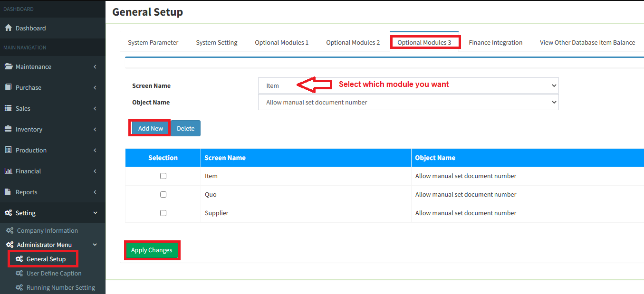This screenshot has width=644, height=294.
Task: Click the green Apply Changes button
Action: pos(152,250)
